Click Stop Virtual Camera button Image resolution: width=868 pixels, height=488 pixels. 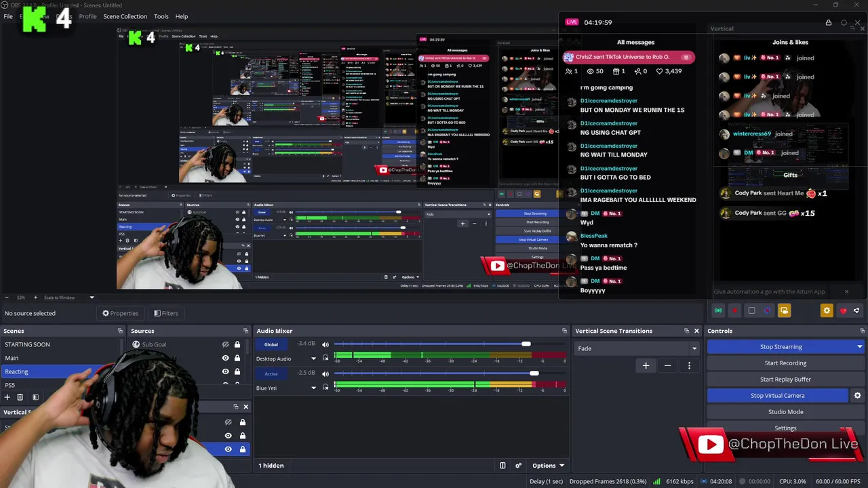coord(777,395)
